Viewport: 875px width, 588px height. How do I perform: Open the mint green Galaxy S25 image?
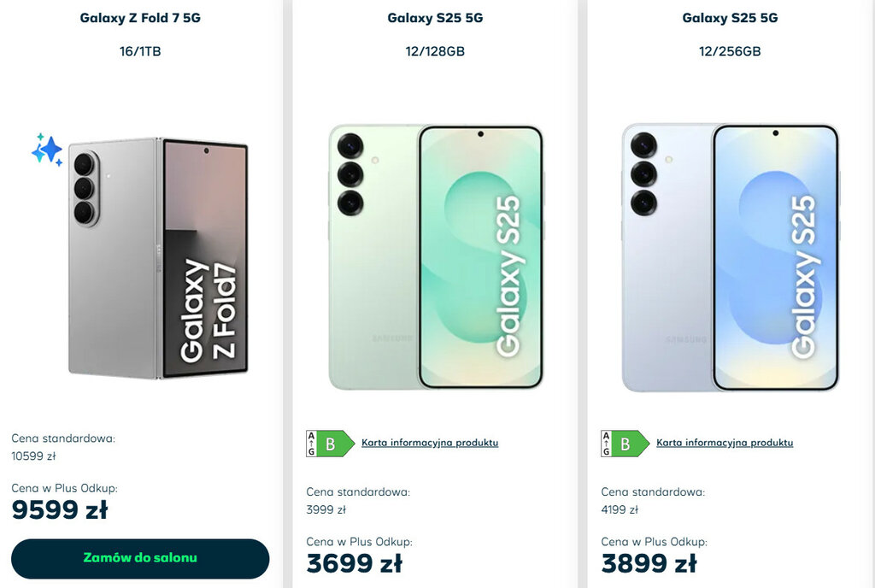point(436,256)
